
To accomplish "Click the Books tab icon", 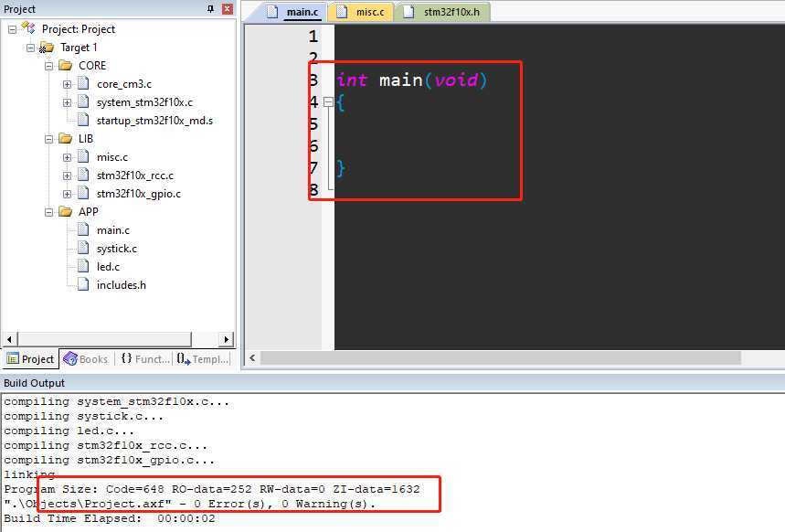I will [x=70, y=358].
